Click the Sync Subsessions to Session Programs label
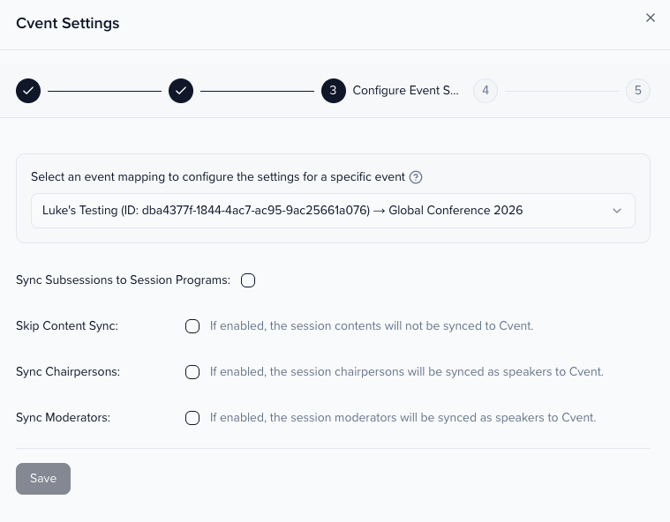Screen dimensions: 670x522 (x=123, y=280)
